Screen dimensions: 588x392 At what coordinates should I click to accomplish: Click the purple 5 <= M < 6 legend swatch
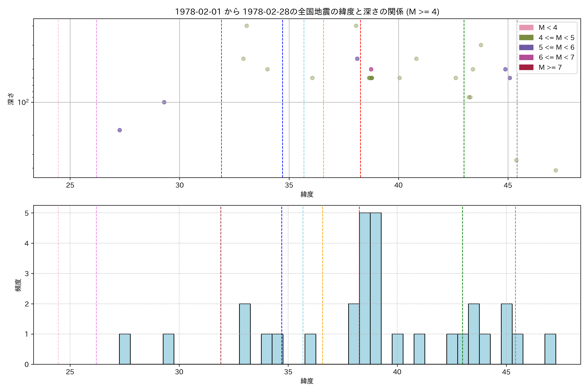point(526,48)
